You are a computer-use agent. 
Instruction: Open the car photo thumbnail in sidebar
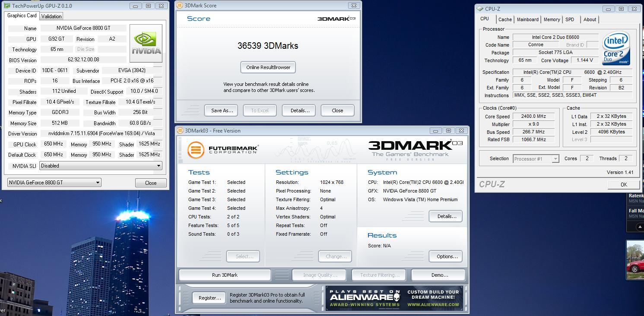tap(635, 260)
